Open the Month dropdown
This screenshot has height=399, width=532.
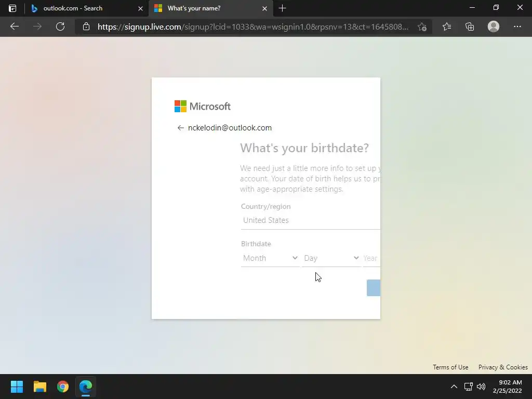(270, 258)
